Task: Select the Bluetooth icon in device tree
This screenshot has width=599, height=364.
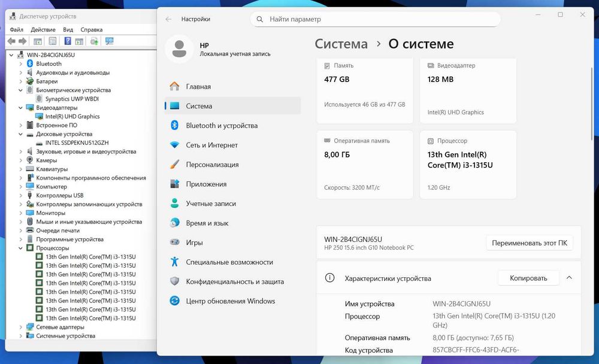Action: pyautogui.click(x=30, y=64)
